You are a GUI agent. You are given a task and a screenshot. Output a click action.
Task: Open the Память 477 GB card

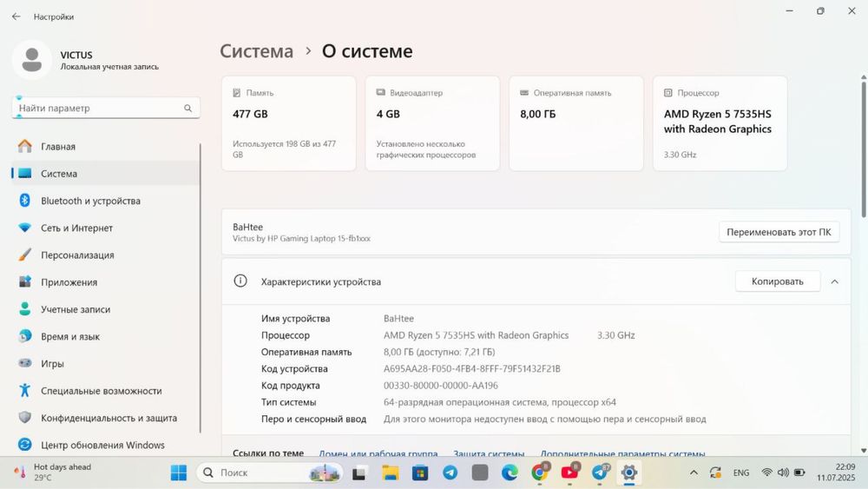pos(288,123)
